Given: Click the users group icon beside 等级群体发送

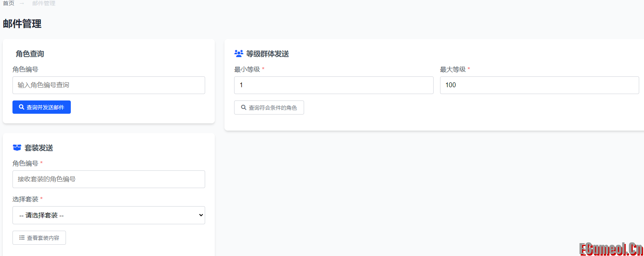Looking at the screenshot, I should [x=239, y=53].
